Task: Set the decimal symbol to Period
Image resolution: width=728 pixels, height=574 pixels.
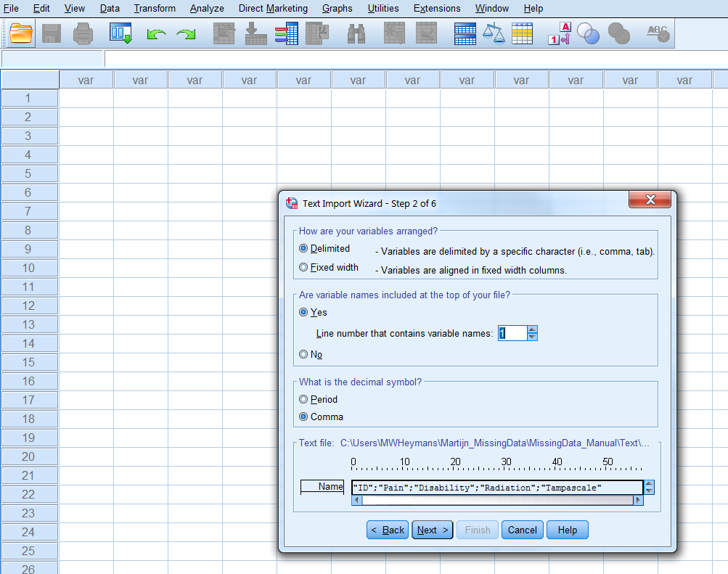Action: (x=303, y=399)
